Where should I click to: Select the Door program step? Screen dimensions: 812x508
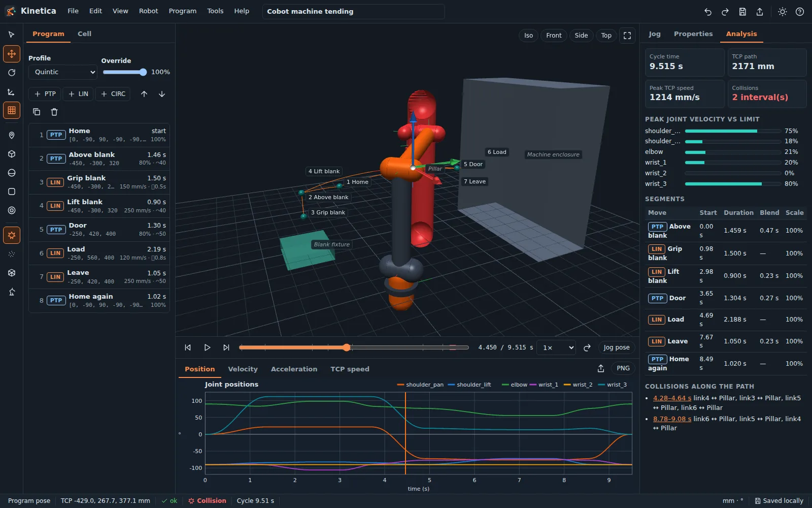pyautogui.click(x=99, y=230)
